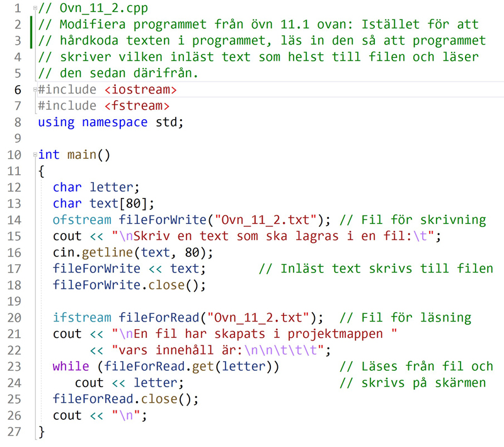Collapse the comment block fold marker on line 1
The height and width of the screenshot is (447, 504).
point(35,9)
